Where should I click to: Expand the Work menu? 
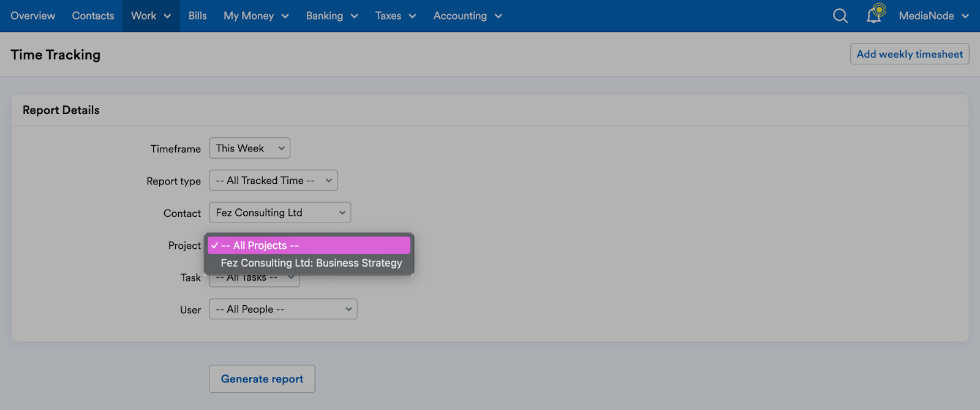point(151,16)
